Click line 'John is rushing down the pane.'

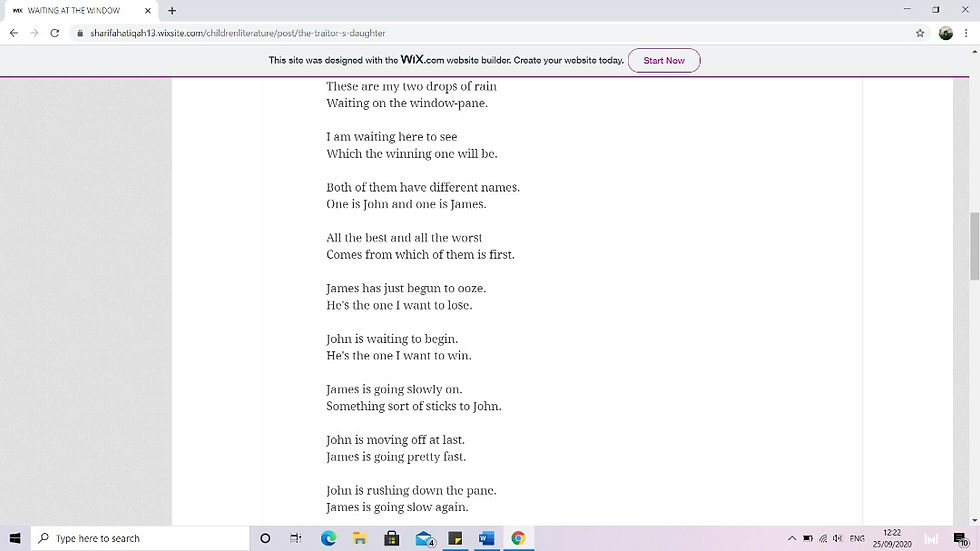coord(411,490)
